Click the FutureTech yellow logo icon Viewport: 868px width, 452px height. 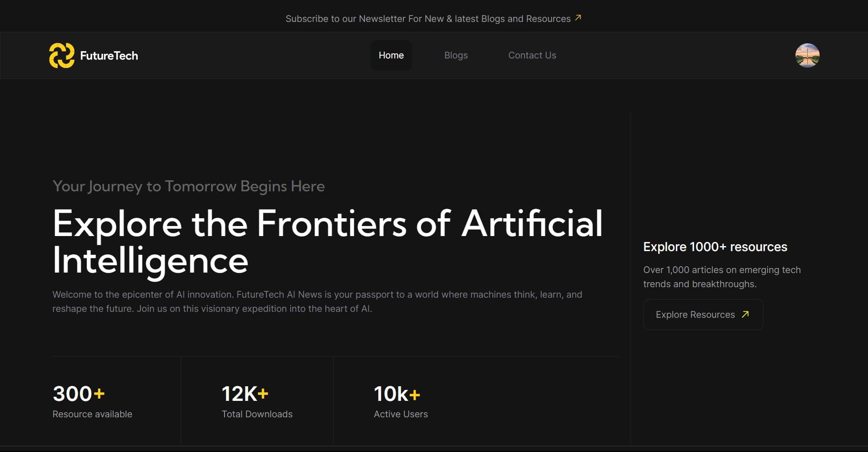tap(62, 56)
